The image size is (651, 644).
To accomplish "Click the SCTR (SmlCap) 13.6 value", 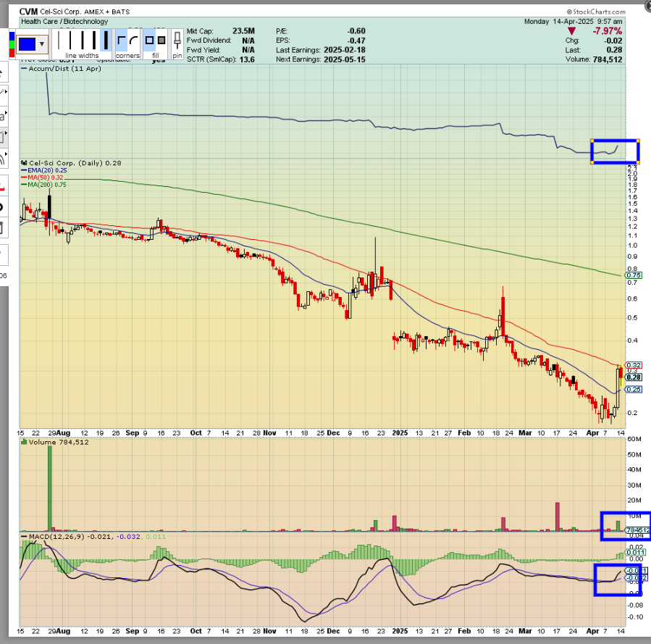I will (247, 59).
